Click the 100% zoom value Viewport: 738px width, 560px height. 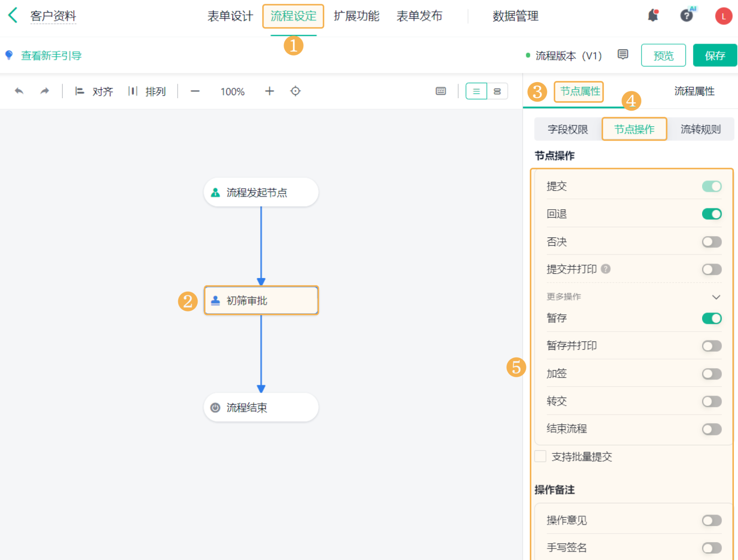pos(232,91)
